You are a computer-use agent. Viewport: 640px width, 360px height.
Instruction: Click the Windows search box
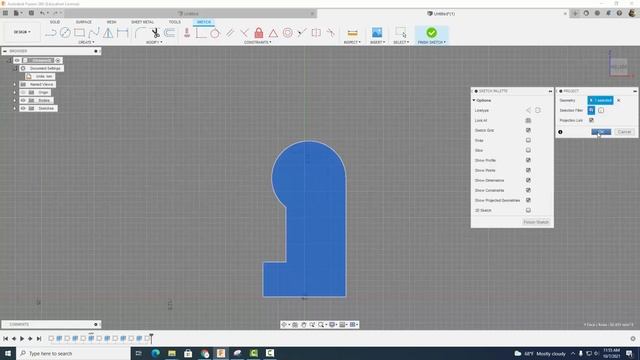(73, 353)
